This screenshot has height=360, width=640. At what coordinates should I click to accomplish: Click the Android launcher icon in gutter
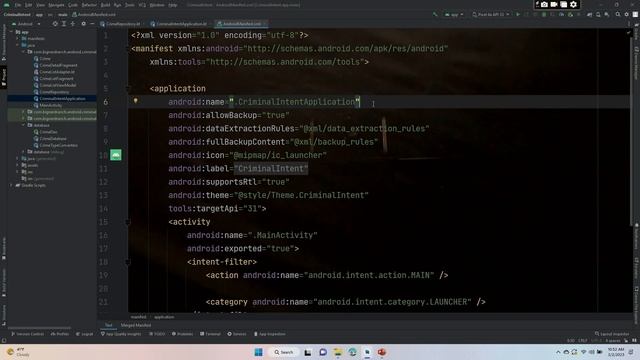point(116,155)
